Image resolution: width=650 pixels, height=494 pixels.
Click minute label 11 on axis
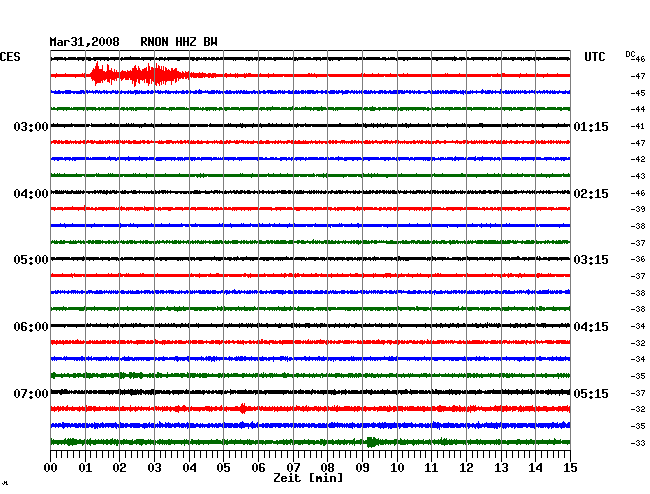[x=432, y=468]
